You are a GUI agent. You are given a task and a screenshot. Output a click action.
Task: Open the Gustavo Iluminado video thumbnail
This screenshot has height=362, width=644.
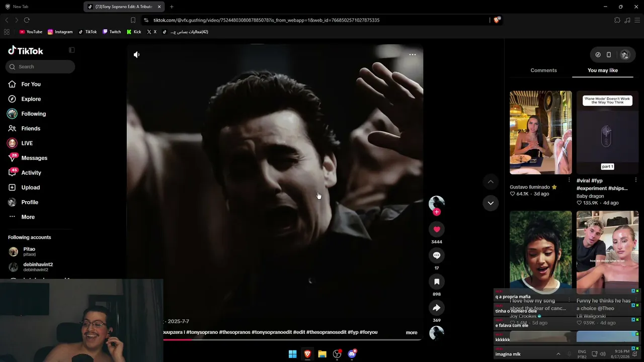(x=541, y=133)
